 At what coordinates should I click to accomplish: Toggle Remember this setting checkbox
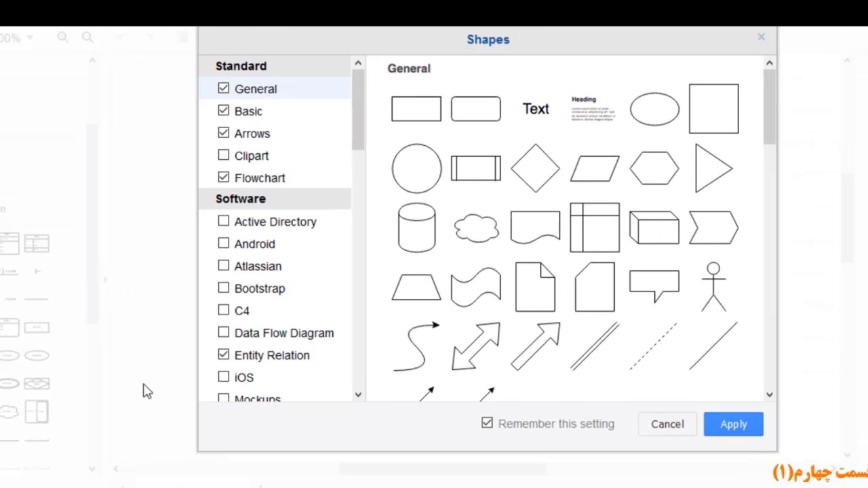(487, 423)
